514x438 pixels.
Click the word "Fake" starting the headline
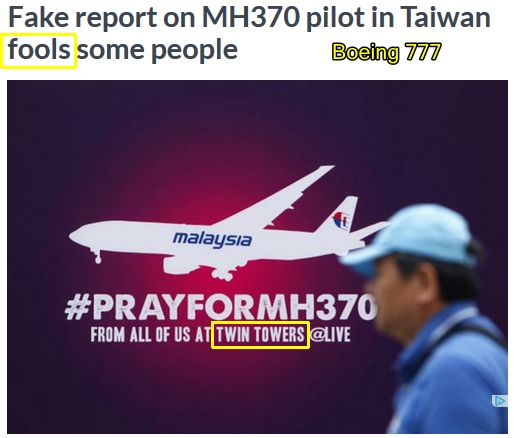(38, 17)
